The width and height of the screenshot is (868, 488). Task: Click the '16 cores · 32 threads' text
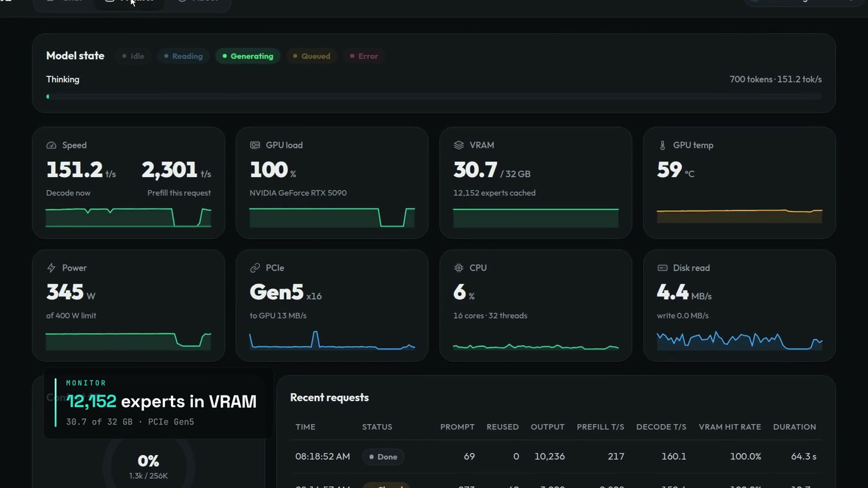coord(490,316)
